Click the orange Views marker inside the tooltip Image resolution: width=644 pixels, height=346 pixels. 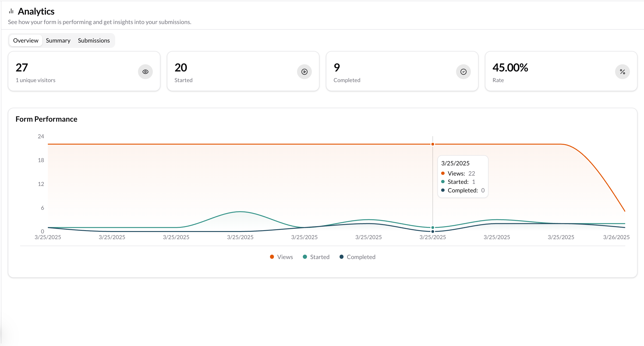tap(443, 173)
